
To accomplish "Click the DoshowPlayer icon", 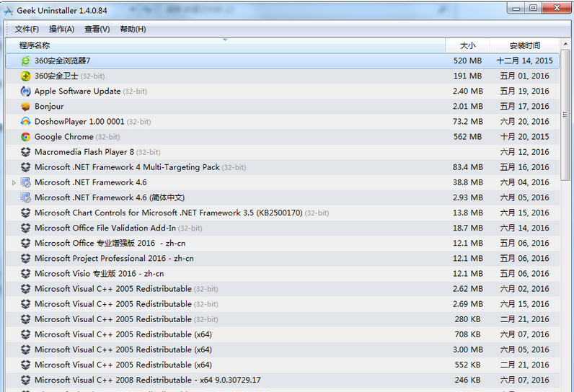I will tap(26, 121).
